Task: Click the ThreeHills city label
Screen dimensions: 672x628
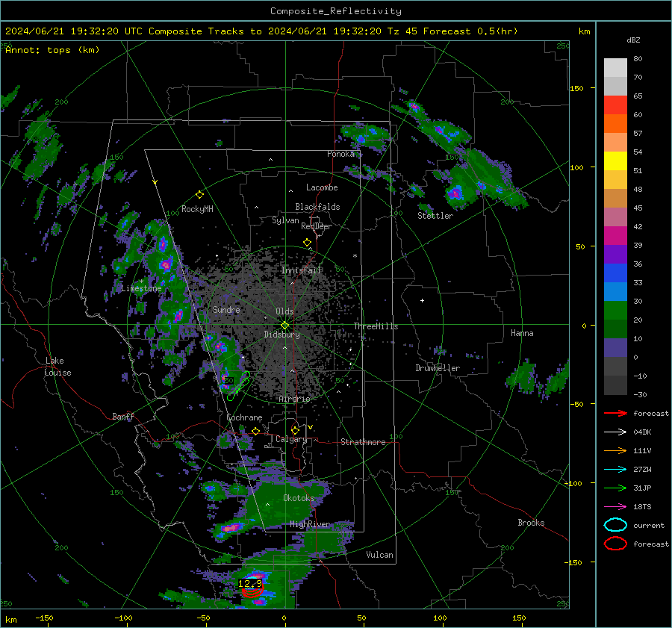Action: click(376, 326)
